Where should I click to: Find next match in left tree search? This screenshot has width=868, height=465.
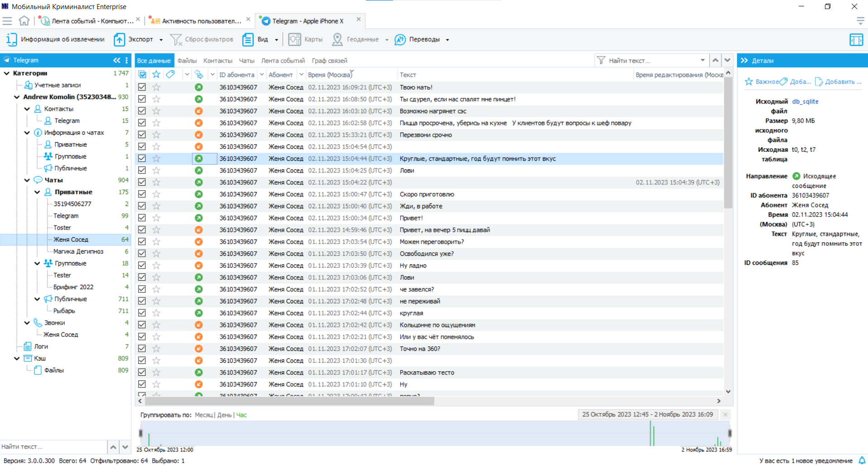[125, 447]
